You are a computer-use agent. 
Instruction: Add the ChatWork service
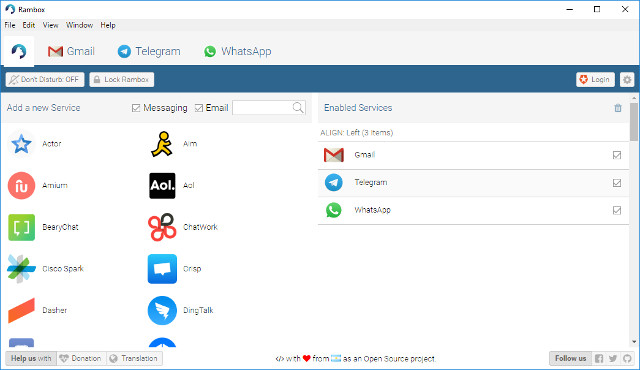(x=162, y=227)
